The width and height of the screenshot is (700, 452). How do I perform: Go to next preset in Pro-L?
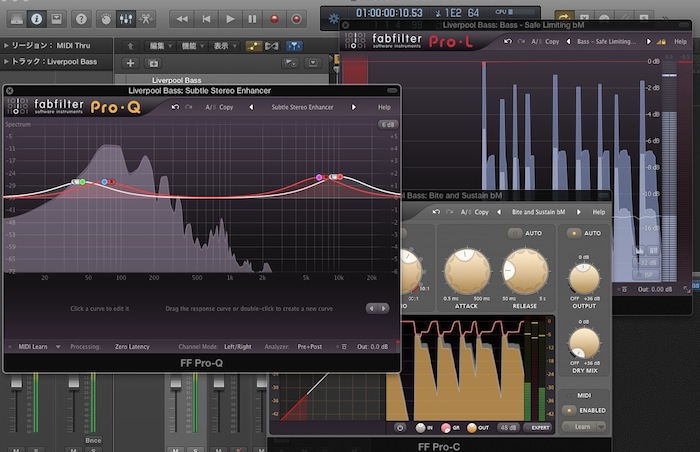point(648,42)
